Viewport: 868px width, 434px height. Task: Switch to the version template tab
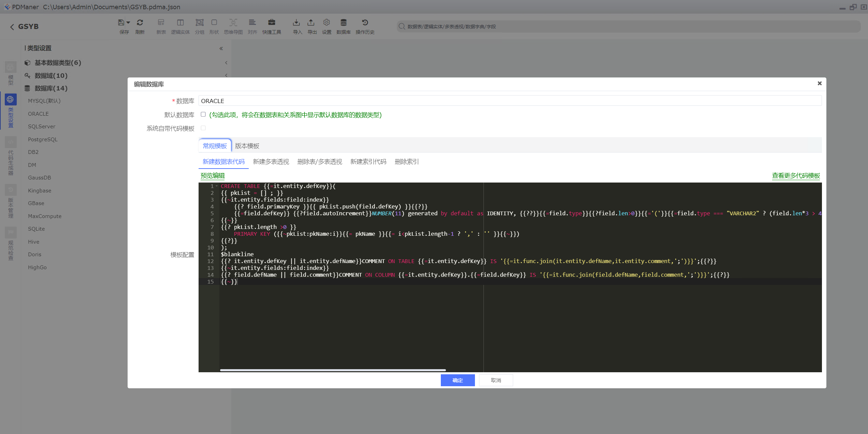pyautogui.click(x=247, y=146)
